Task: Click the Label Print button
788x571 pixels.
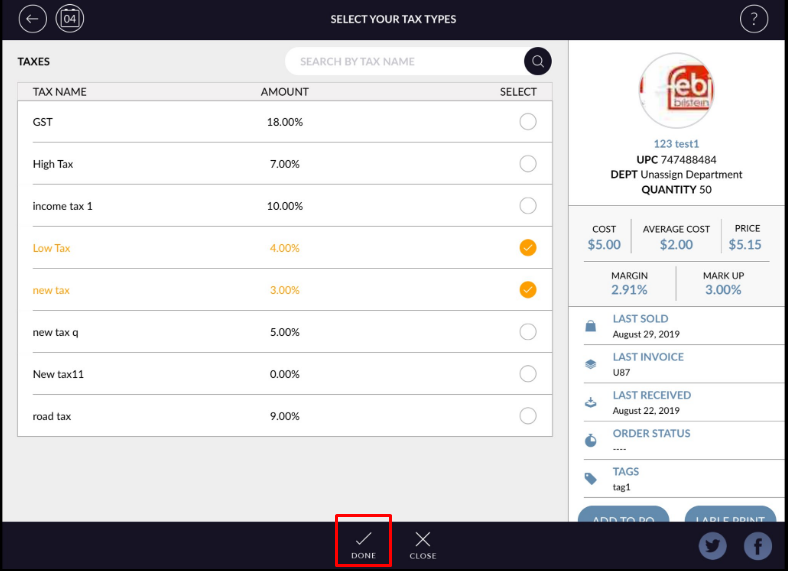Action: (x=730, y=515)
